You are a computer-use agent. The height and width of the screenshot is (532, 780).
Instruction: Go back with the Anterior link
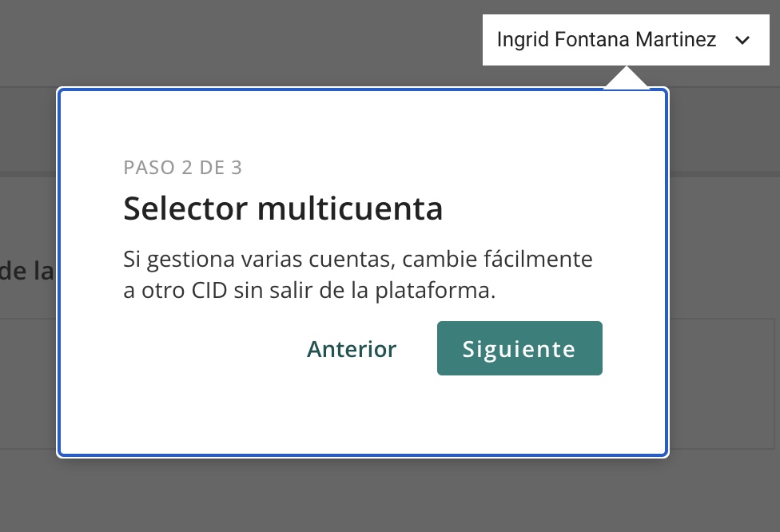pyautogui.click(x=352, y=349)
